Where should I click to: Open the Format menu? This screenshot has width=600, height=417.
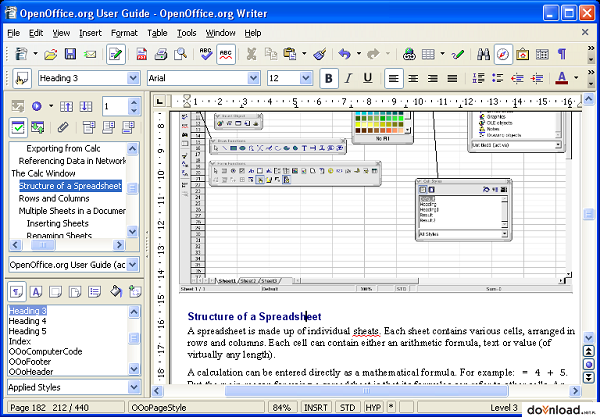click(124, 33)
